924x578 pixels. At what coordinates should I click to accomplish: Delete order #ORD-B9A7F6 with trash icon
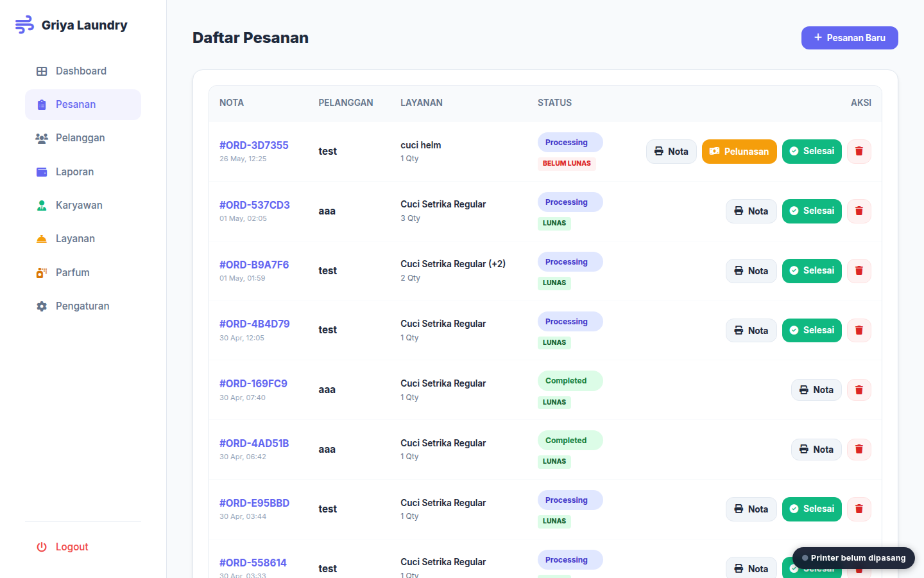pyautogui.click(x=859, y=271)
